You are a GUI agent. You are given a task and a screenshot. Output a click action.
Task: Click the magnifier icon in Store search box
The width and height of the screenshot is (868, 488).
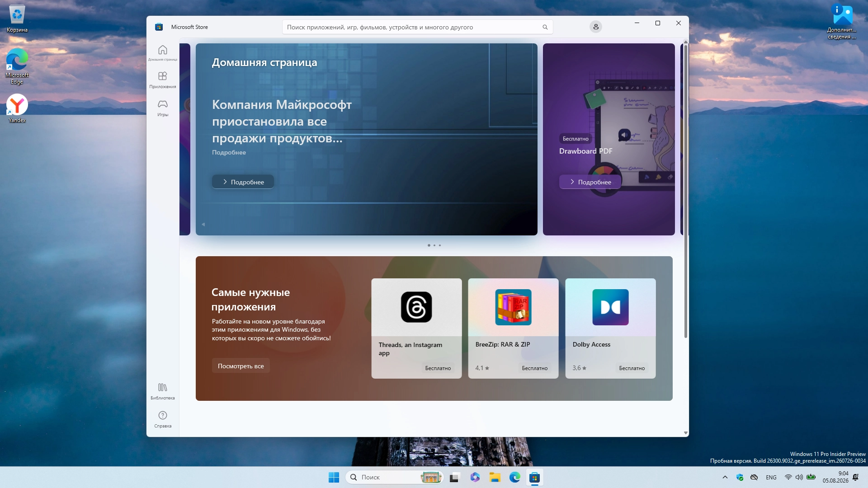(545, 27)
